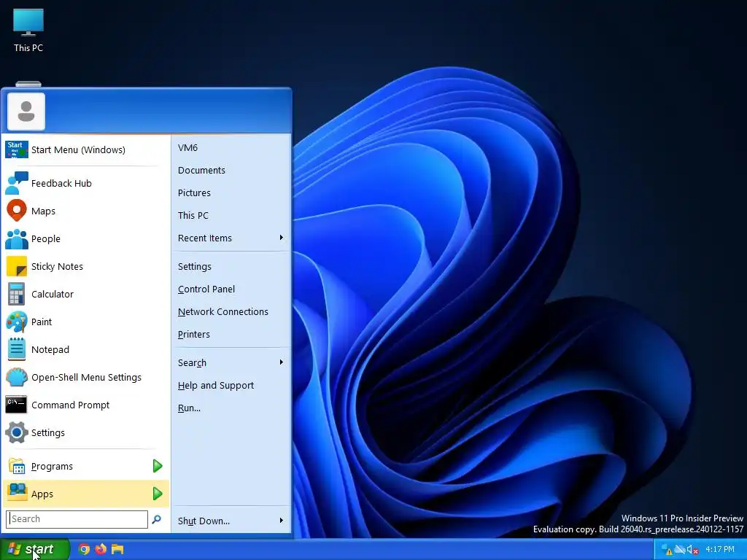Open Firefox from the taskbar
This screenshot has width=747, height=560.
101,549
